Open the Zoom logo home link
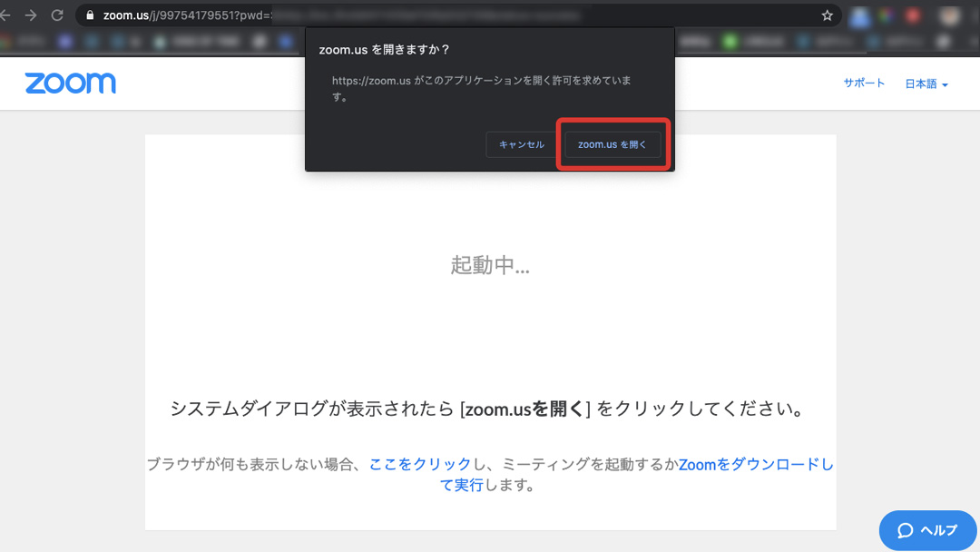980x552 pixels. pos(71,84)
